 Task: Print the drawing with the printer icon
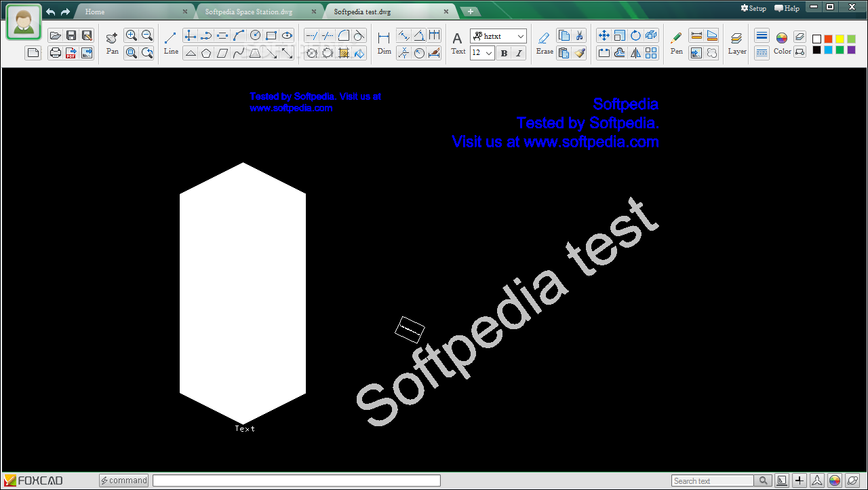coord(56,53)
